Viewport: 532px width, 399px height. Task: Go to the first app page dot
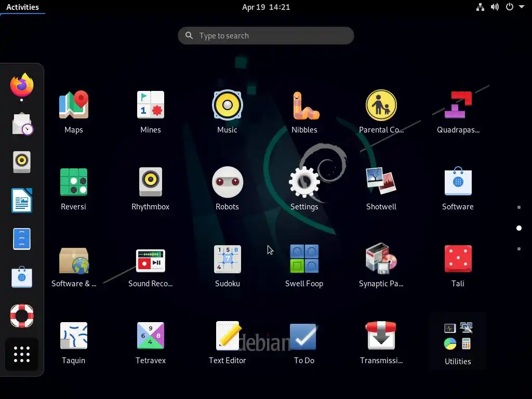519,207
